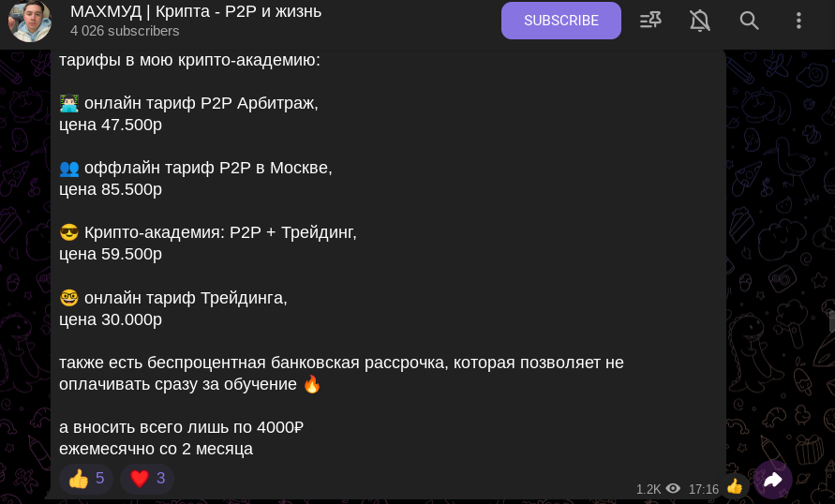Toggle the thumbs-up reaction with count 5
This screenshot has height=504, width=835.
[x=85, y=479]
